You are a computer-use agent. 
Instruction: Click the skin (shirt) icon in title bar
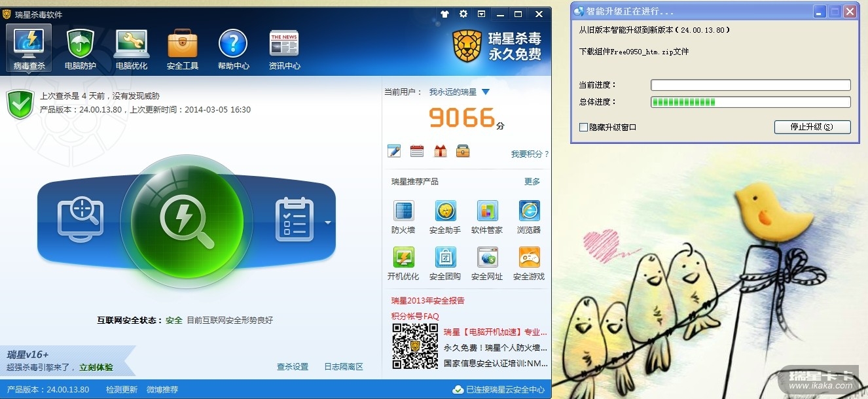tap(444, 14)
